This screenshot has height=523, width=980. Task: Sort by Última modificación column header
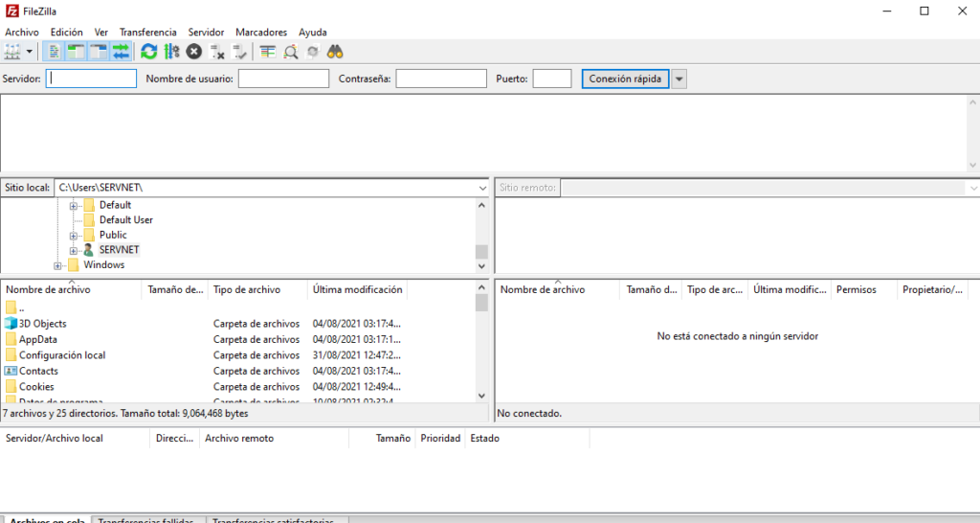pyautogui.click(x=358, y=289)
